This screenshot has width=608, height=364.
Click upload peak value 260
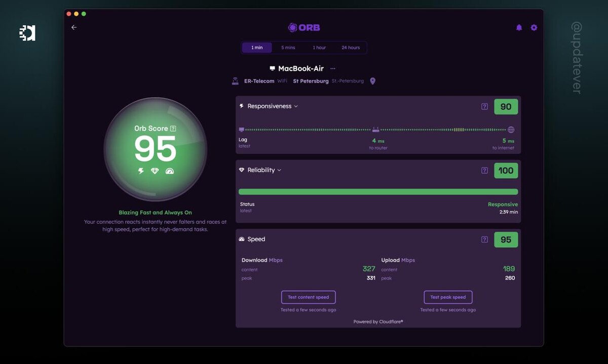[510, 278]
